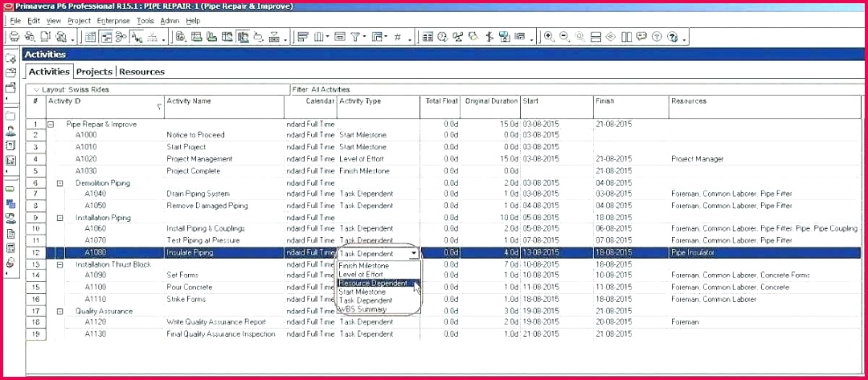The width and height of the screenshot is (868, 380).
Task: Sort by Resources column header
Action: [x=764, y=106]
